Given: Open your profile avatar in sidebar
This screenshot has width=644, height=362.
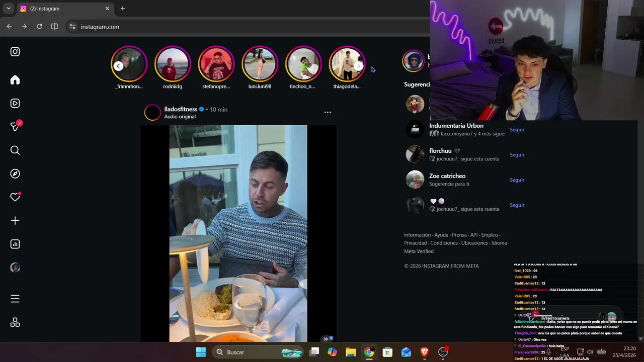Looking at the screenshot, I should (x=15, y=267).
